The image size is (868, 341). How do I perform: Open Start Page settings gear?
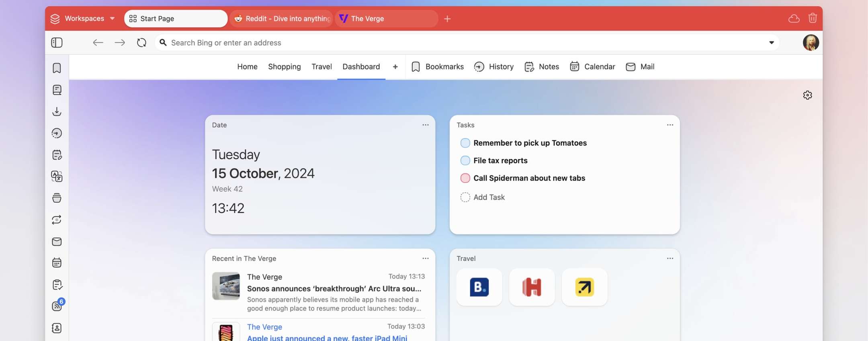coord(807,95)
